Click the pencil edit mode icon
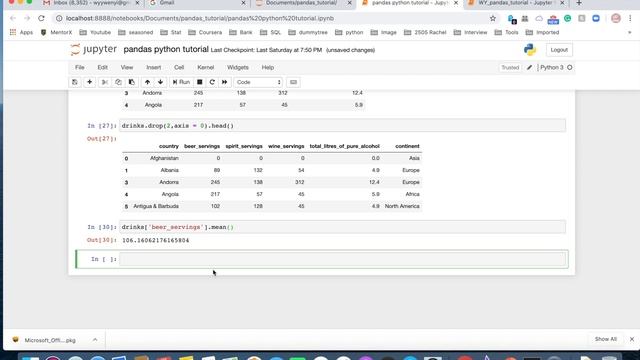The height and width of the screenshot is (360, 640). [x=529, y=67]
